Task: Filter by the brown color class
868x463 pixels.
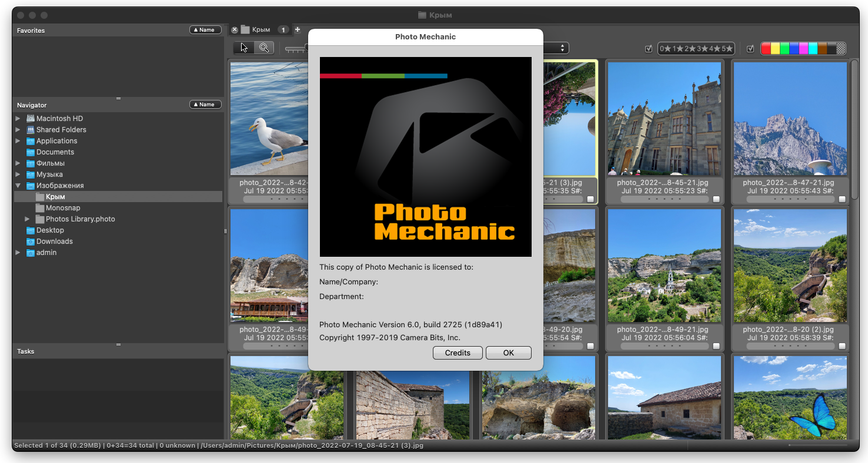Action: click(823, 49)
